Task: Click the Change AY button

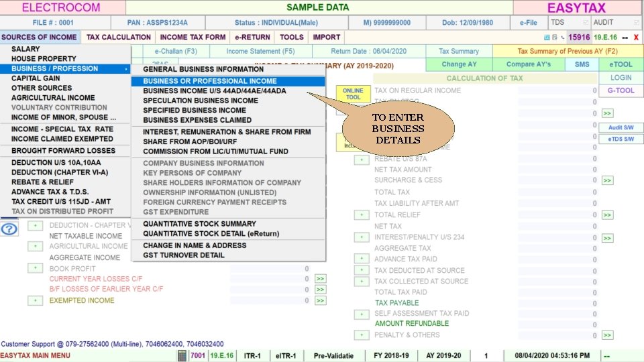Action: [459, 64]
